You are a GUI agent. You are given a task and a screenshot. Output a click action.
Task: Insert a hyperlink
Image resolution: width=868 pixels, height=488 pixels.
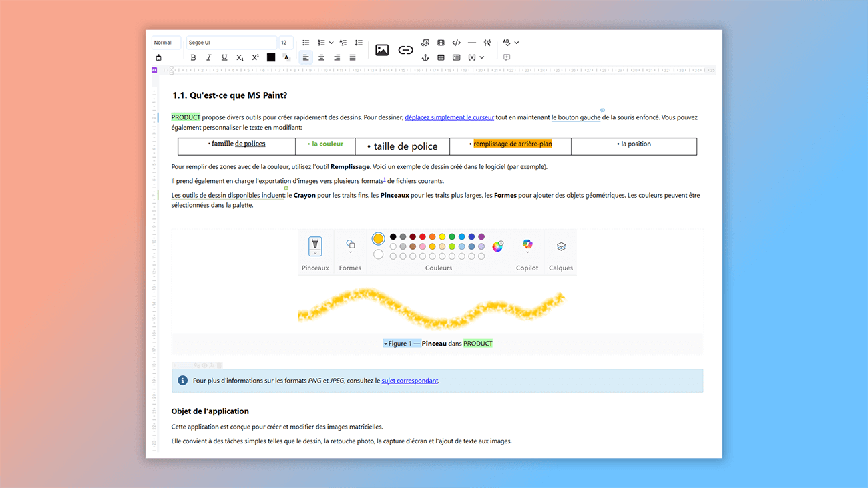pyautogui.click(x=405, y=49)
